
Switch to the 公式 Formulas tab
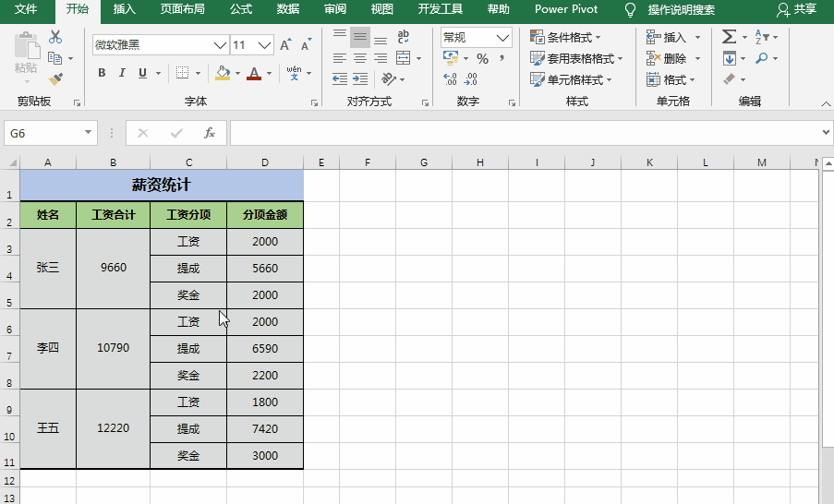coord(241,9)
